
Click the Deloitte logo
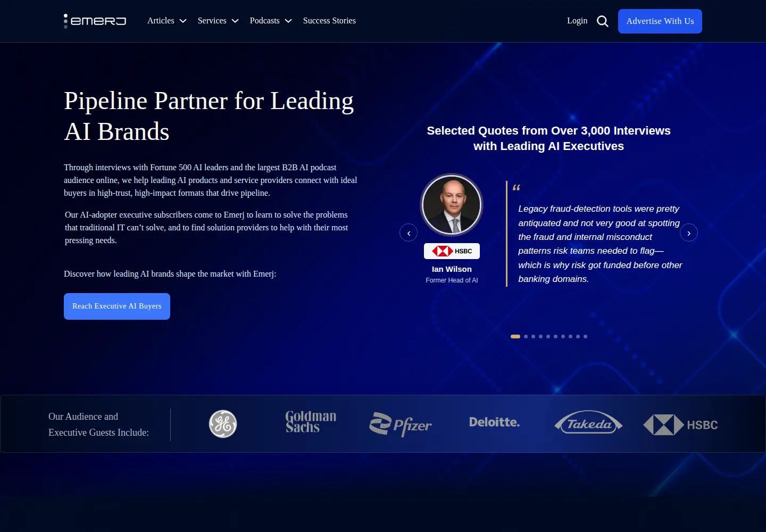click(494, 422)
